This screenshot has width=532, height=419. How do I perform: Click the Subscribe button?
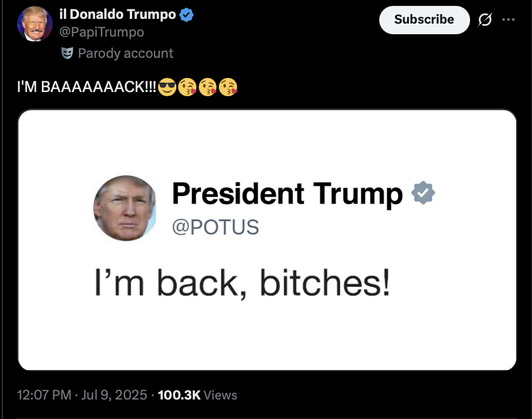coord(424,19)
